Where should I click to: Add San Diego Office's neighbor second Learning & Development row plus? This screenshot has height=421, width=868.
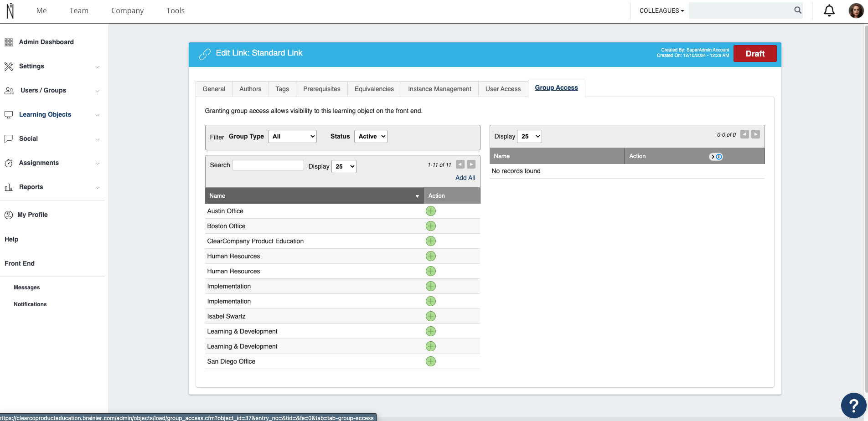coord(431,346)
